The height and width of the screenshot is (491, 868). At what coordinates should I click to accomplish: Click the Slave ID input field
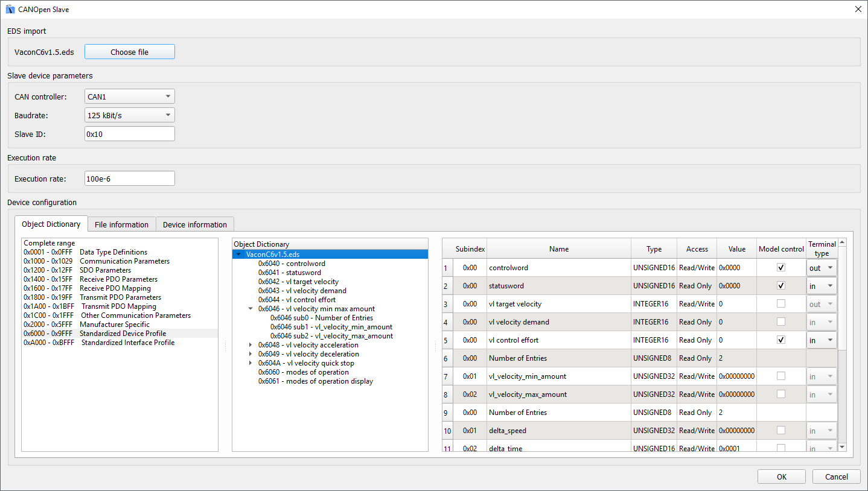(x=129, y=134)
